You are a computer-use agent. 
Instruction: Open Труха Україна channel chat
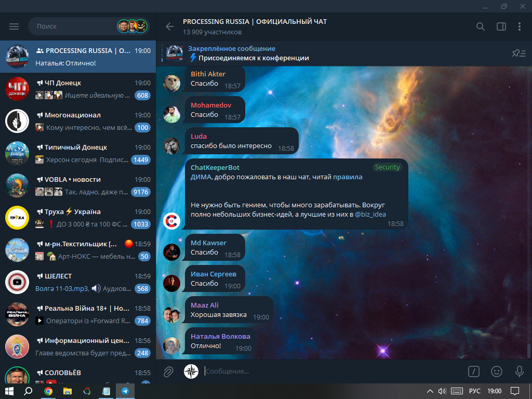coord(78,218)
